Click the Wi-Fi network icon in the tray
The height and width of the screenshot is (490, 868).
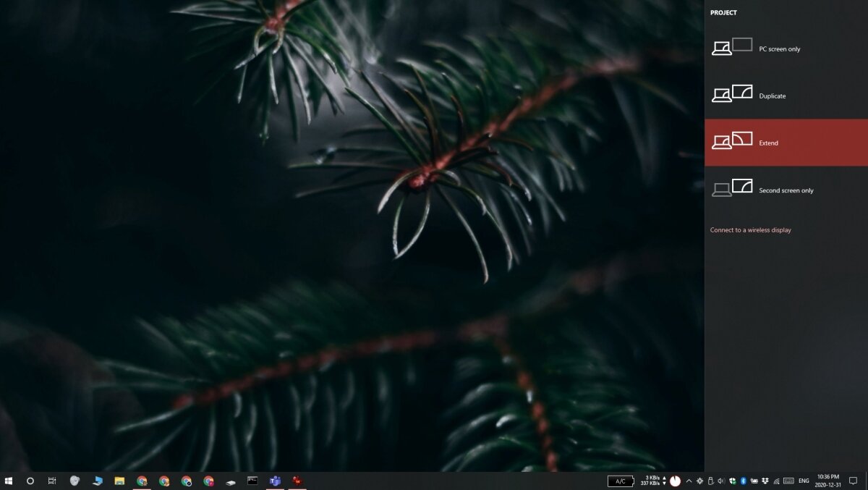[775, 481]
